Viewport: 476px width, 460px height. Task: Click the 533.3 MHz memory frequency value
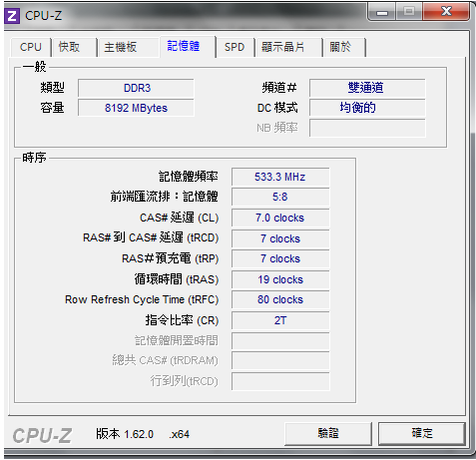point(280,177)
